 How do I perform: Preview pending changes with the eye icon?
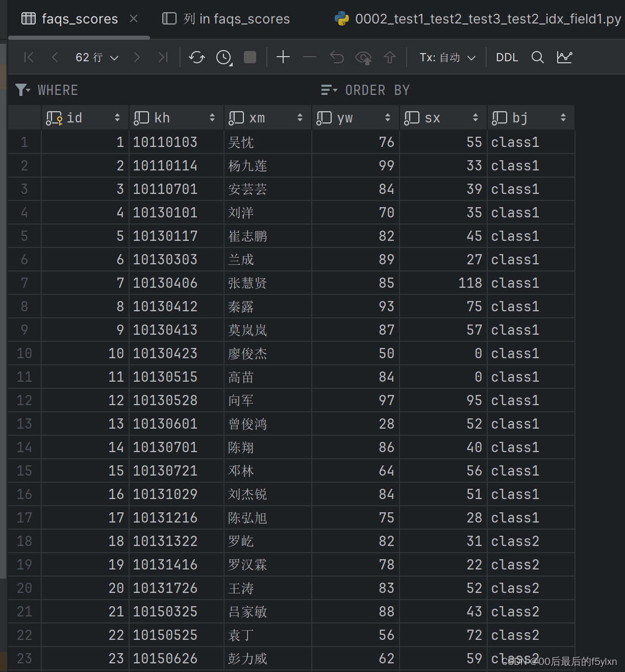coord(363,57)
